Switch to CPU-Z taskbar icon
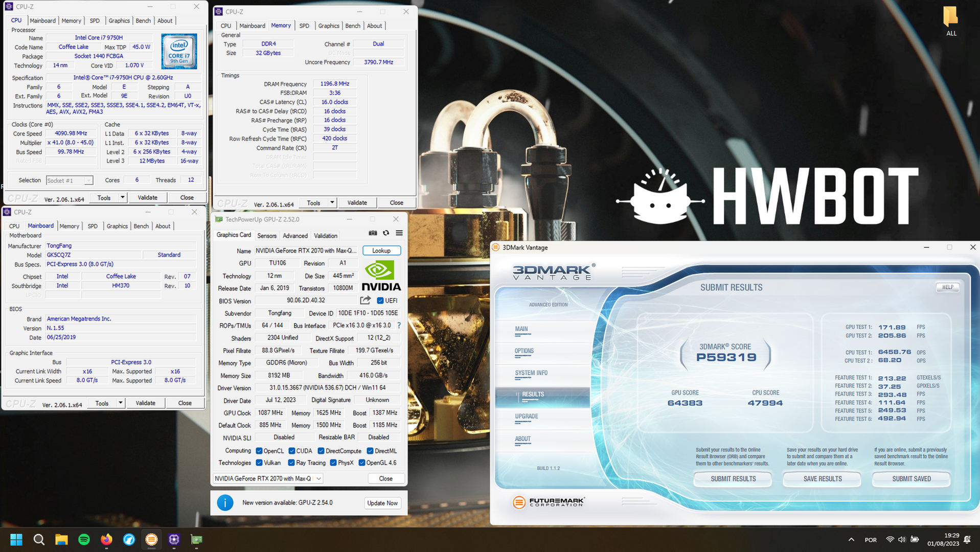The width and height of the screenshot is (980, 552). pos(174,539)
